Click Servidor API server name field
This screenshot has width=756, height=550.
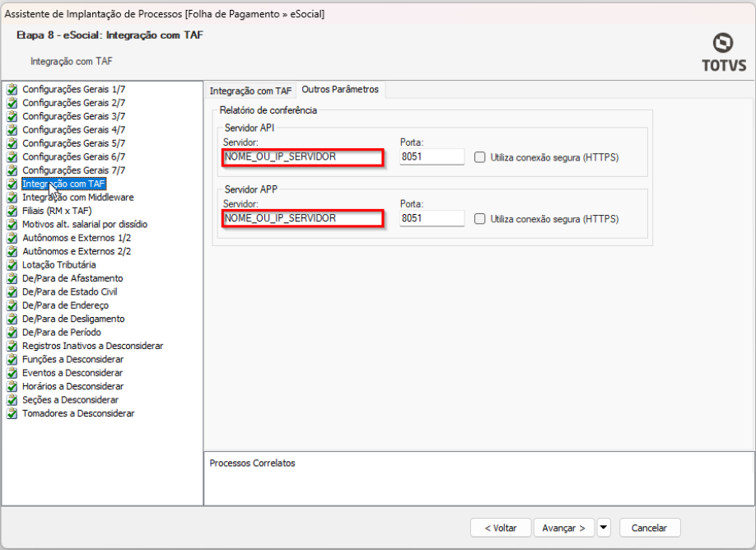(303, 157)
